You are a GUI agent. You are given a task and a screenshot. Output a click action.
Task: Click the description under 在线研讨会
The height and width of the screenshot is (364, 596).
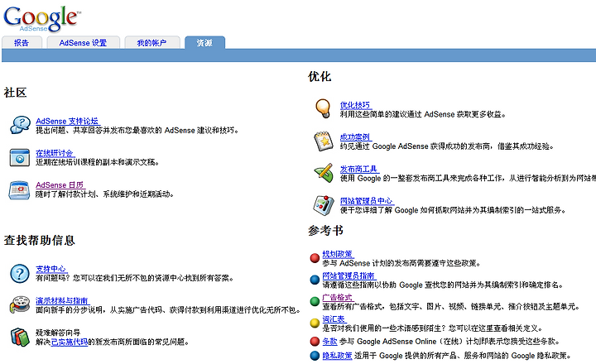[x=98, y=162]
